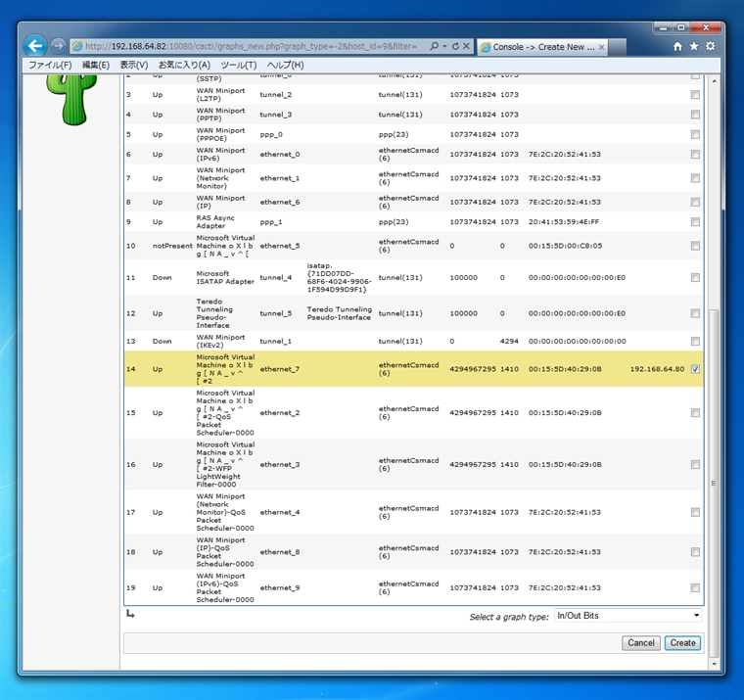Click the Create button
Screen dimensions: 744x700
[682, 643]
